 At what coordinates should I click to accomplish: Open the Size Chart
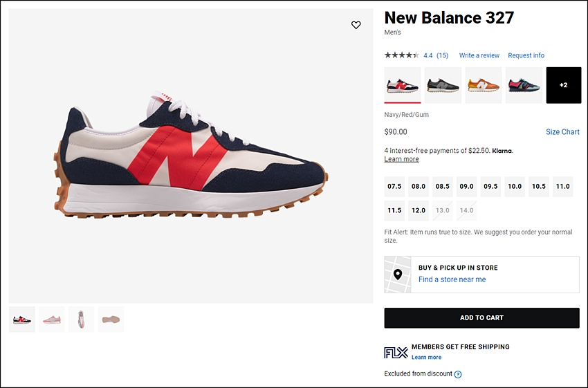coord(562,131)
